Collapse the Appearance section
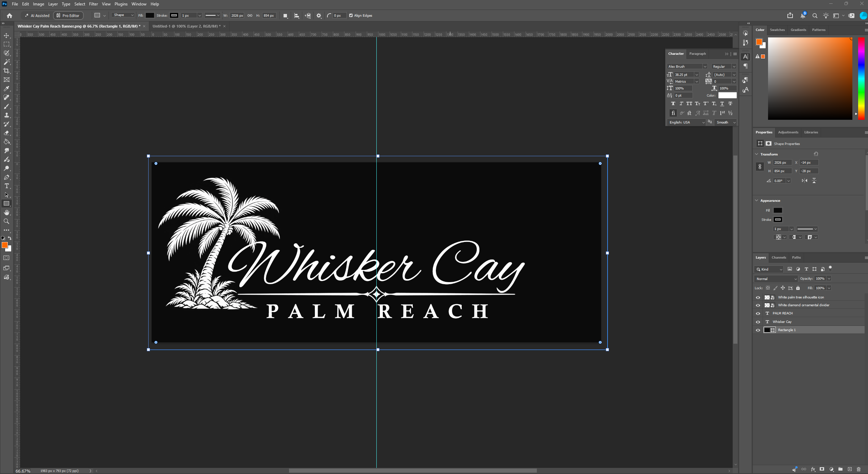 click(756, 200)
